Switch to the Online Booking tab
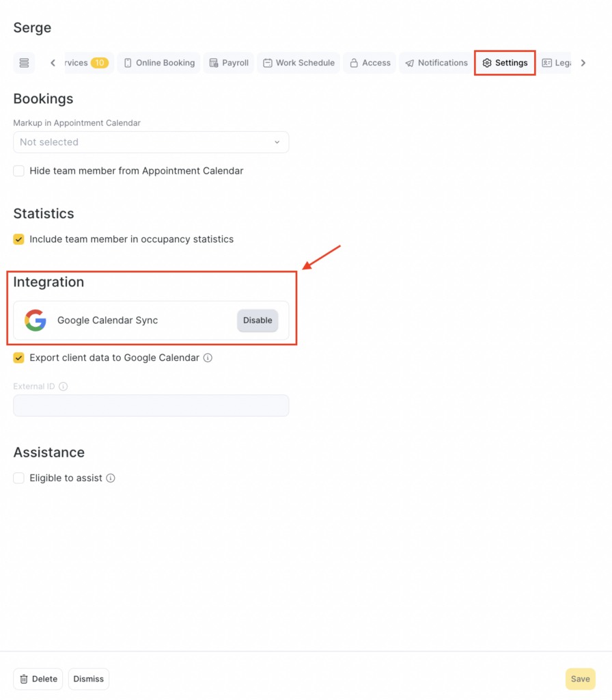 point(159,63)
